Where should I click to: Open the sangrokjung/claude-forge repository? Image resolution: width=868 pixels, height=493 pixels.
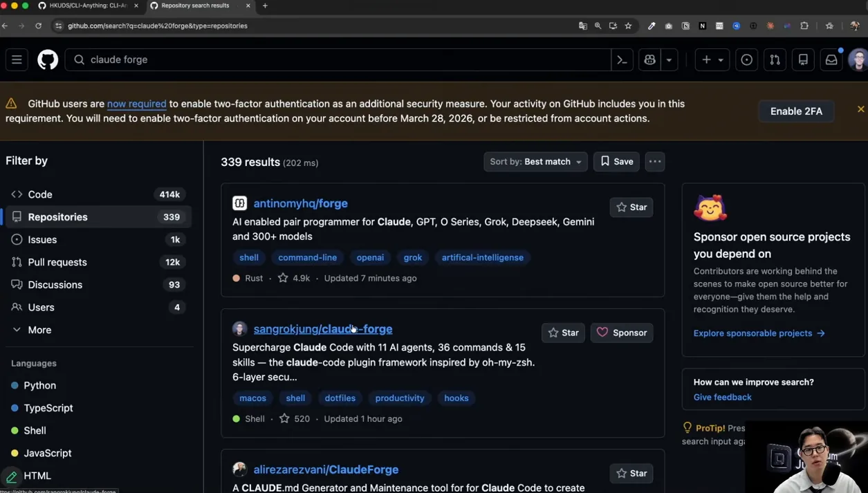(x=323, y=328)
